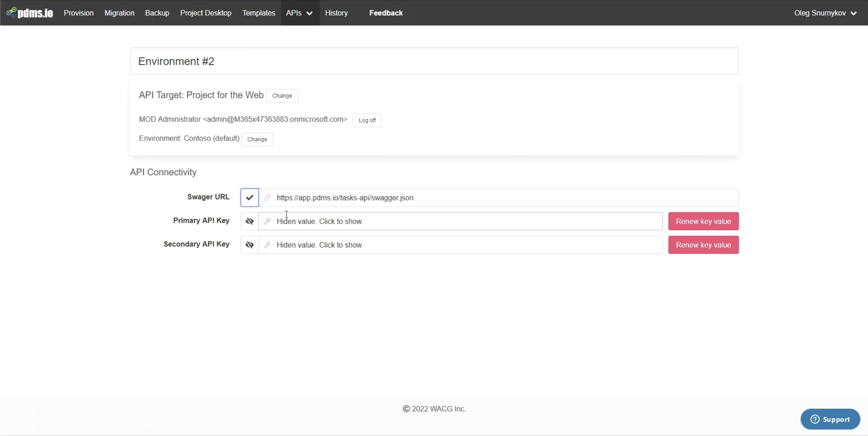The width and height of the screenshot is (868, 436).
Task: Toggle Secondary API Key visibility
Action: point(249,245)
